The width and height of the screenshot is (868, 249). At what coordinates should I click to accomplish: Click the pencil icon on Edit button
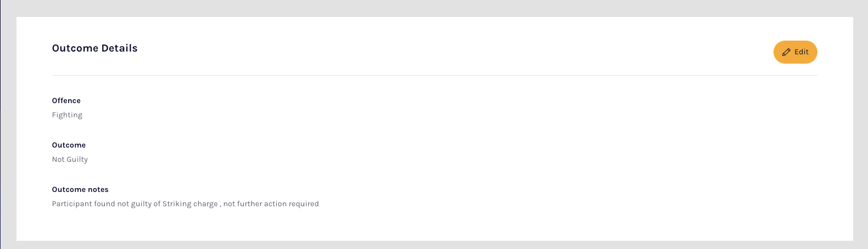[x=786, y=52]
